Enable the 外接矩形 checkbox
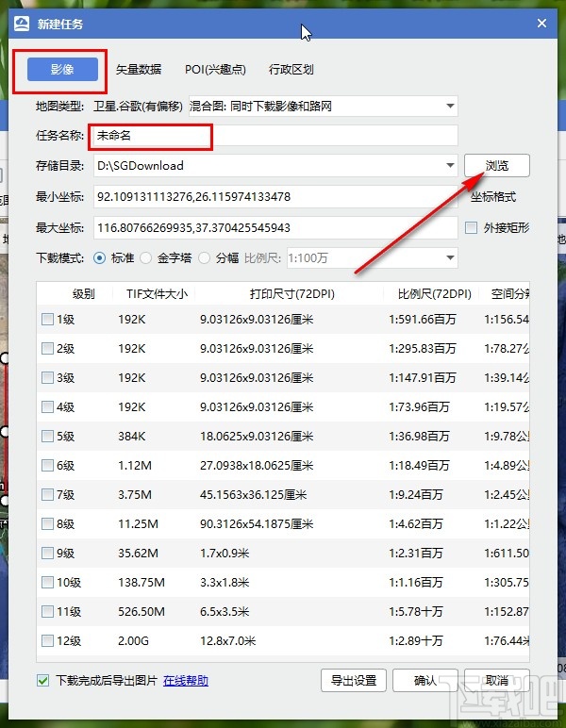 click(x=471, y=228)
